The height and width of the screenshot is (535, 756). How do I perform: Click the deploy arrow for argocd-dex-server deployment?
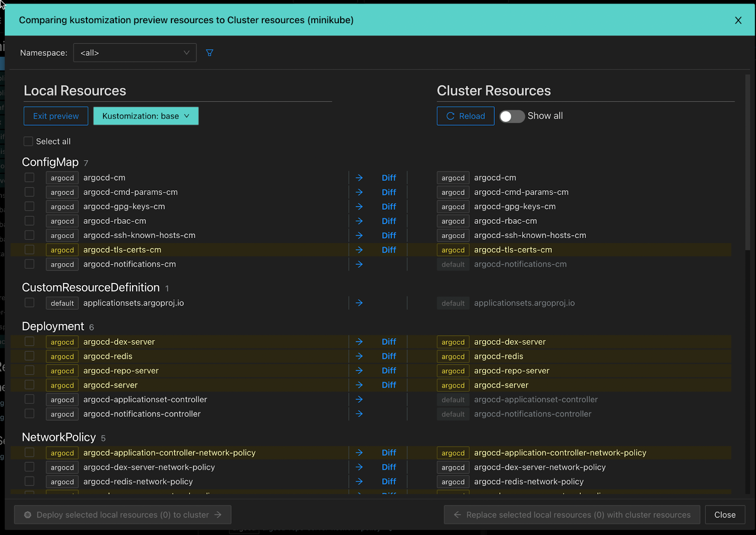(359, 342)
